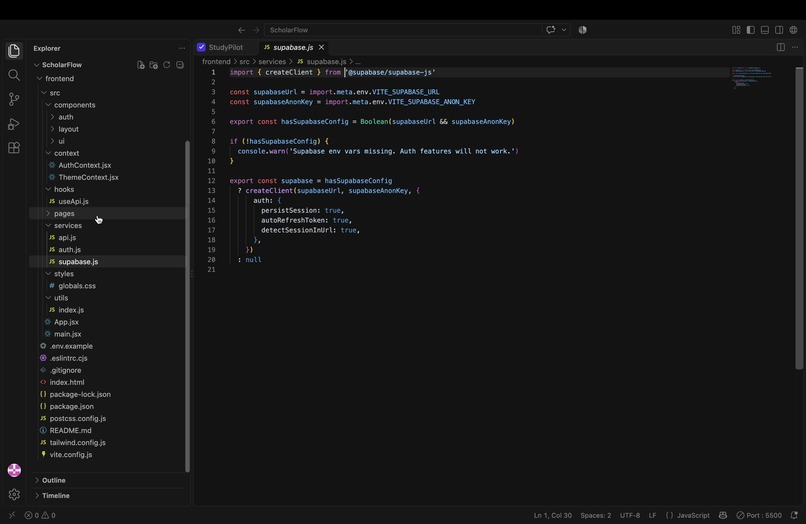806x524 pixels.
Task: Open the Manage settings gear
Action: (14, 494)
